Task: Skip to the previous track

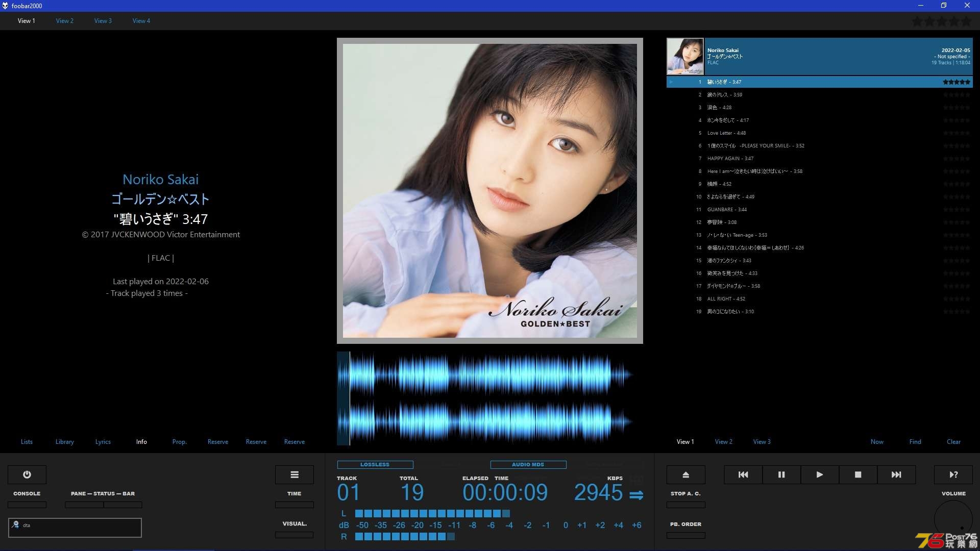Action: point(743,474)
